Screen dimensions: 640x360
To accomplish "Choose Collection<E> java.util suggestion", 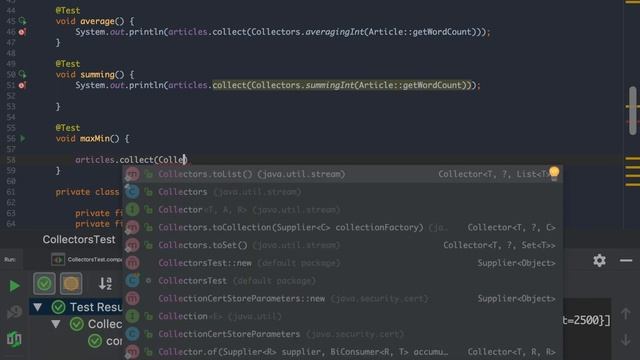I will coord(343,316).
